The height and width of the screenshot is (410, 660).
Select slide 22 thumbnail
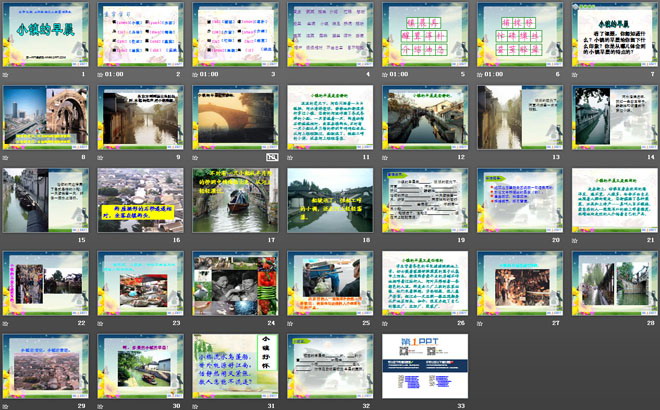[x=46, y=283]
